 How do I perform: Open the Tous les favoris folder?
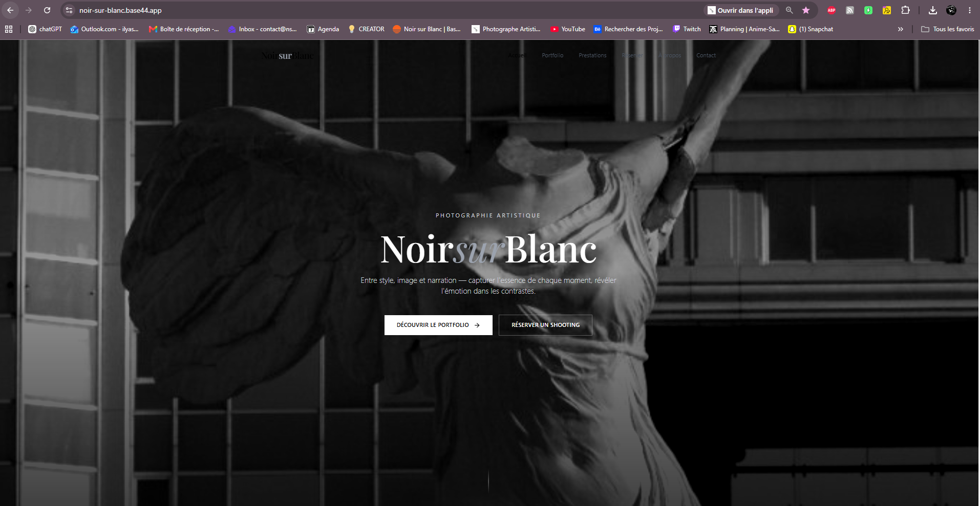coord(948,29)
